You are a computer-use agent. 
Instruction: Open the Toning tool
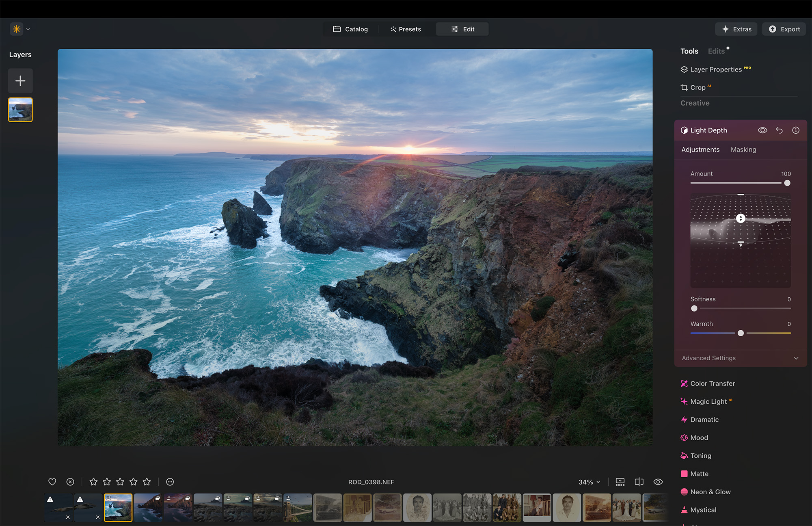[700, 455]
